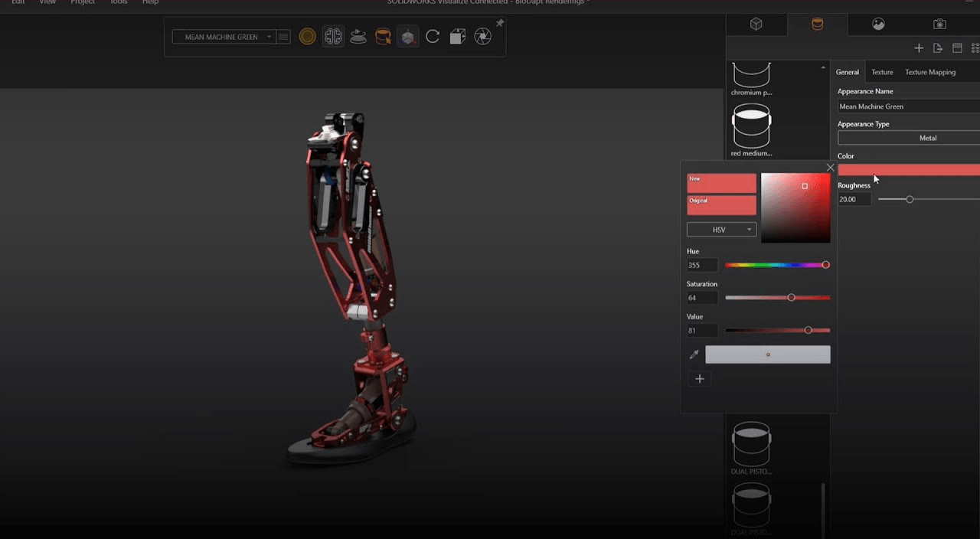Open the Models panel via the cube icon
980x539 pixels.
click(756, 24)
